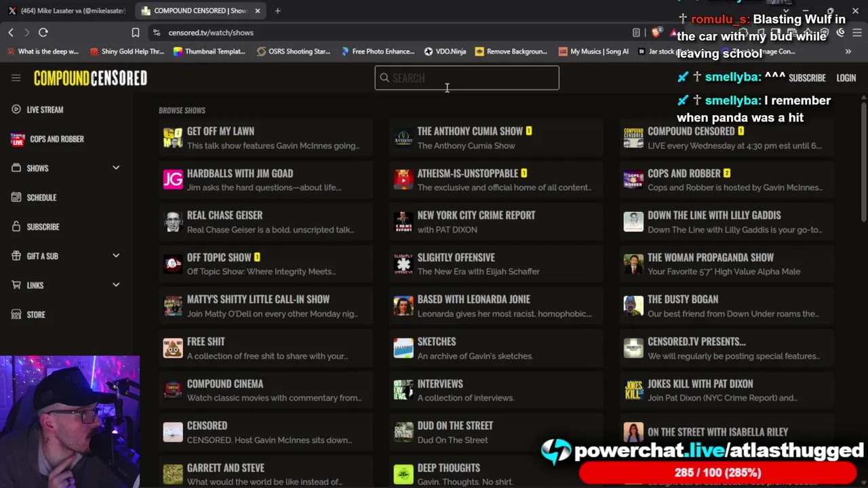Image resolution: width=868 pixels, height=488 pixels.
Task: Open the Atheism-Is-Unstoppable thumbnail
Action: click(403, 180)
